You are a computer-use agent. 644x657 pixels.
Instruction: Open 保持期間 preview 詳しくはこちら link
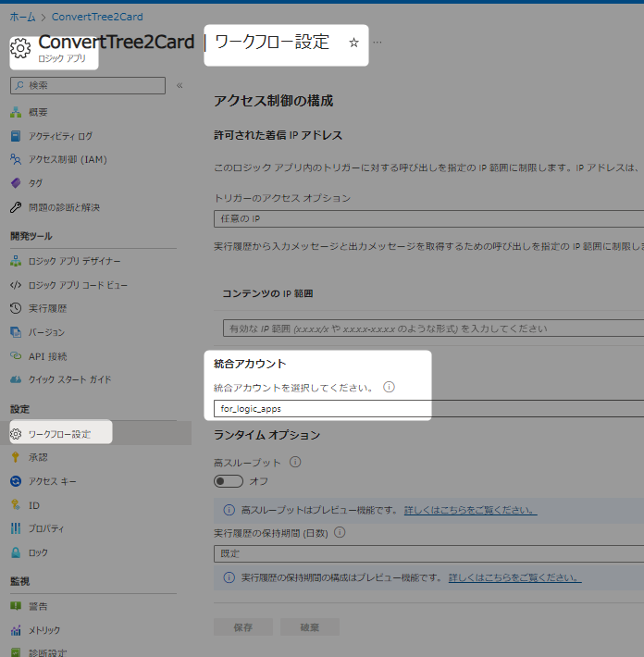click(515, 577)
